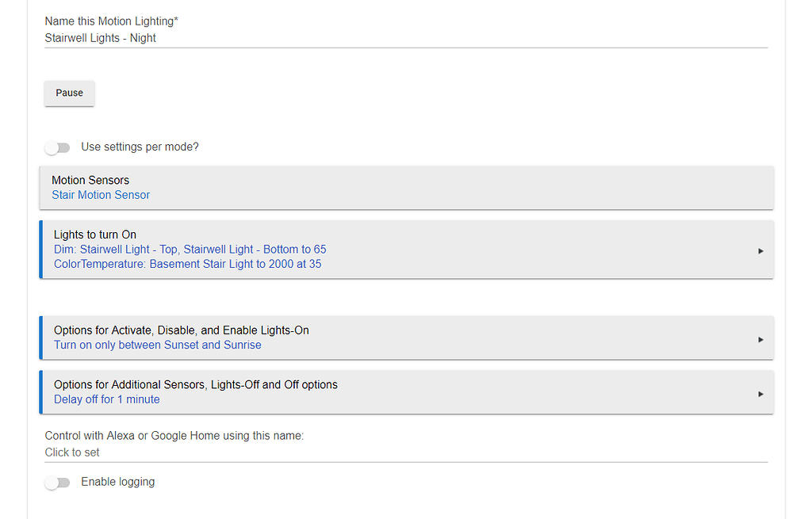Click the arrow icon on Activate, Disable, Enable options

(x=760, y=339)
